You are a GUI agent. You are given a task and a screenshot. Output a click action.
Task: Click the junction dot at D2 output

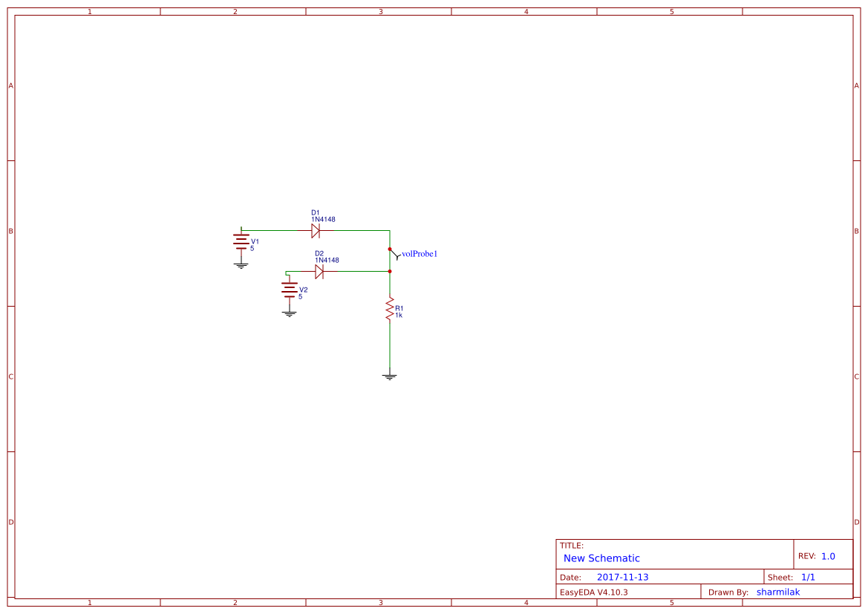(x=390, y=271)
